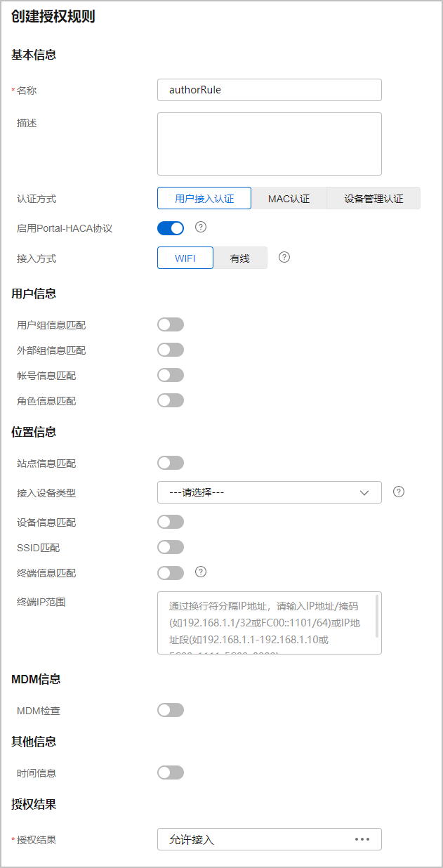
Task: Select the 设备管理认证 tab
Action: (x=373, y=199)
